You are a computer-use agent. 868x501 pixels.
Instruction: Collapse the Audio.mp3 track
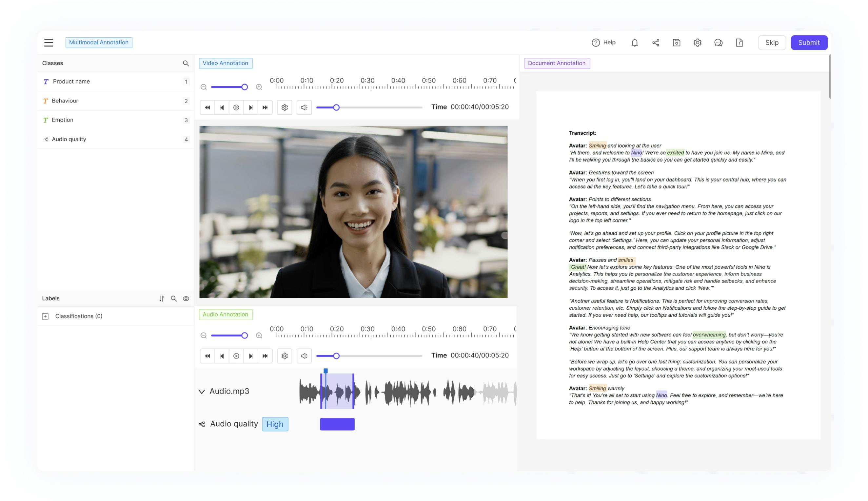[x=202, y=392]
